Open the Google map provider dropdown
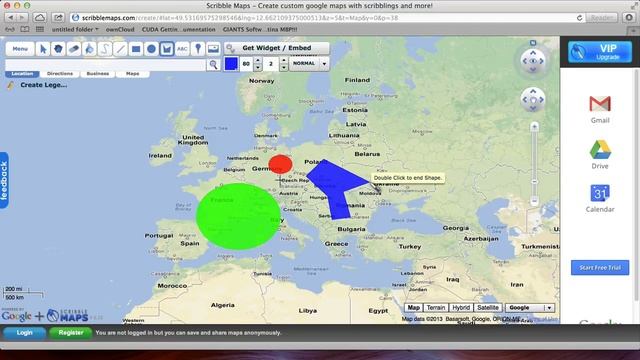 pyautogui.click(x=530, y=308)
